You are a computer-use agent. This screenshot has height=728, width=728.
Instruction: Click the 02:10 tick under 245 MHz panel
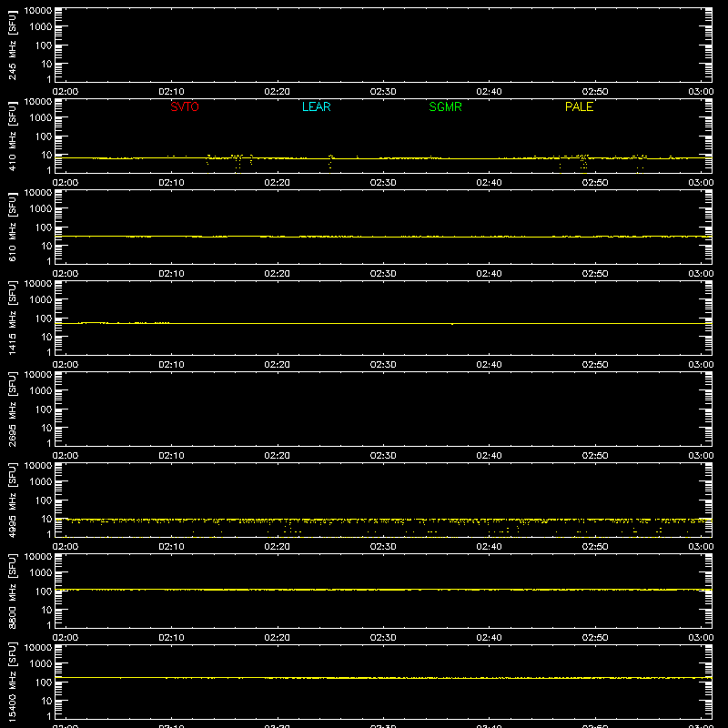click(171, 92)
